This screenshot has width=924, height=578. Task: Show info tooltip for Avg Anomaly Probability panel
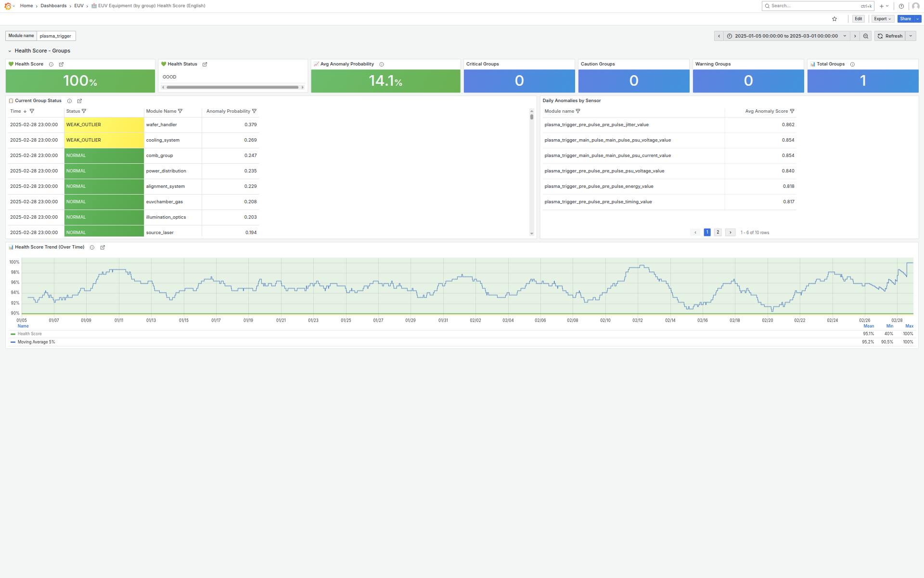click(382, 64)
